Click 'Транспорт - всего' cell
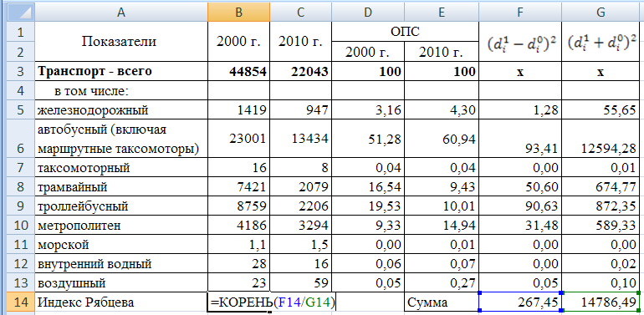 [120, 71]
